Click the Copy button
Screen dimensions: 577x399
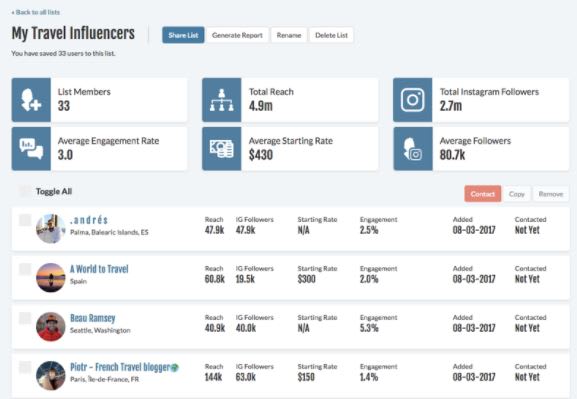coord(517,194)
